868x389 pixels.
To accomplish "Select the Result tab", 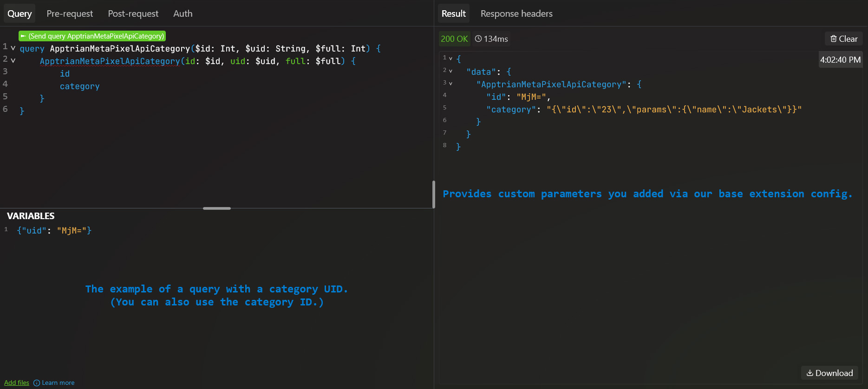I will pos(454,13).
